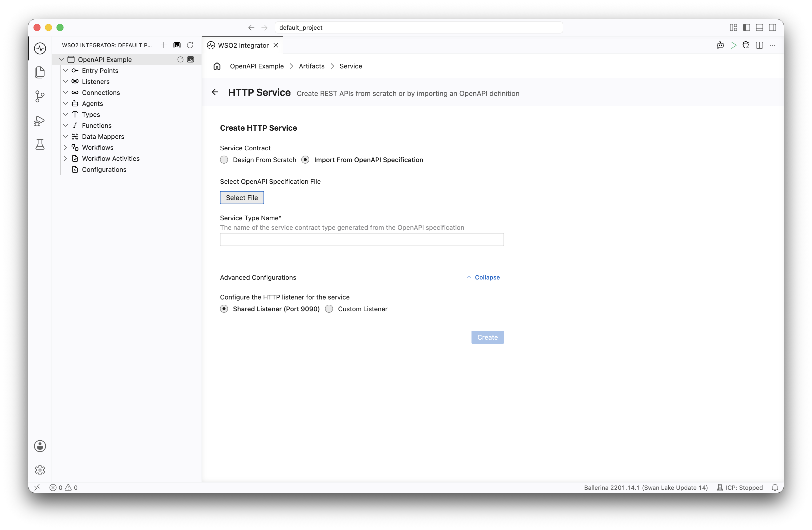This screenshot has height=530, width=812.
Task: Click the green Run play icon
Action: (x=733, y=45)
